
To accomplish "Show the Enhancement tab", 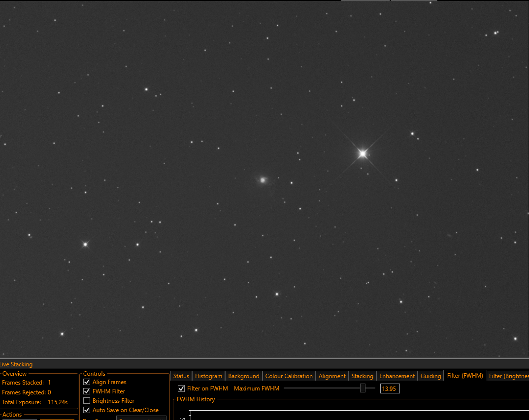I will [x=397, y=376].
